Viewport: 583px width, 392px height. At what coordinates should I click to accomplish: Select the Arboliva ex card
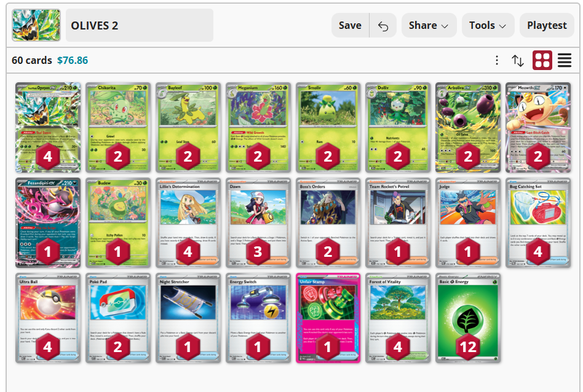click(468, 127)
